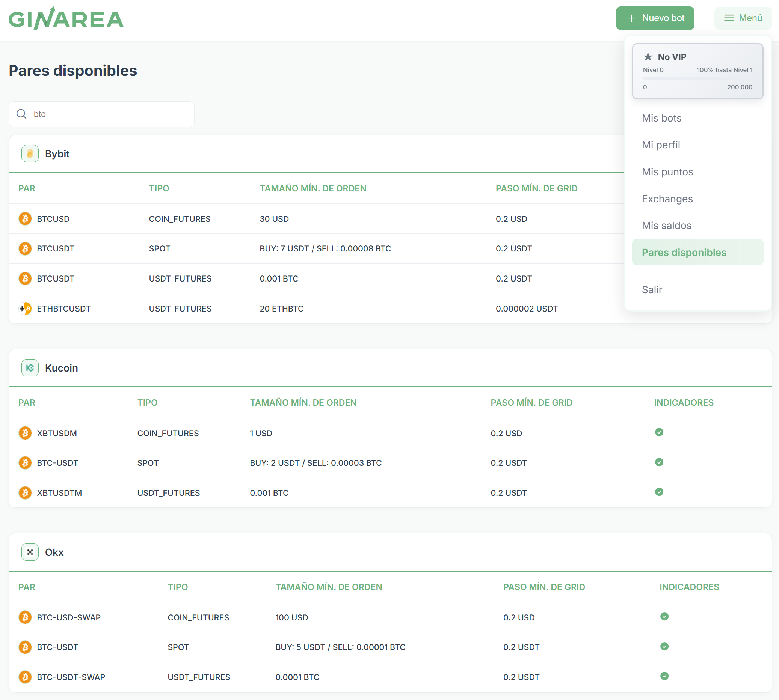Click the Bitcoin icon in Bybit BTCUSDT USDT_FUTURES row
The height and width of the screenshot is (700, 779).
(x=26, y=278)
